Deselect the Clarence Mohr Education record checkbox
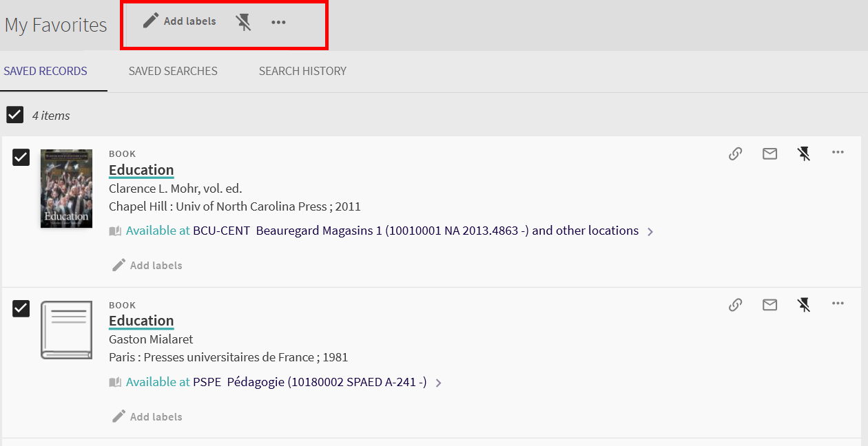868x446 pixels. point(21,158)
